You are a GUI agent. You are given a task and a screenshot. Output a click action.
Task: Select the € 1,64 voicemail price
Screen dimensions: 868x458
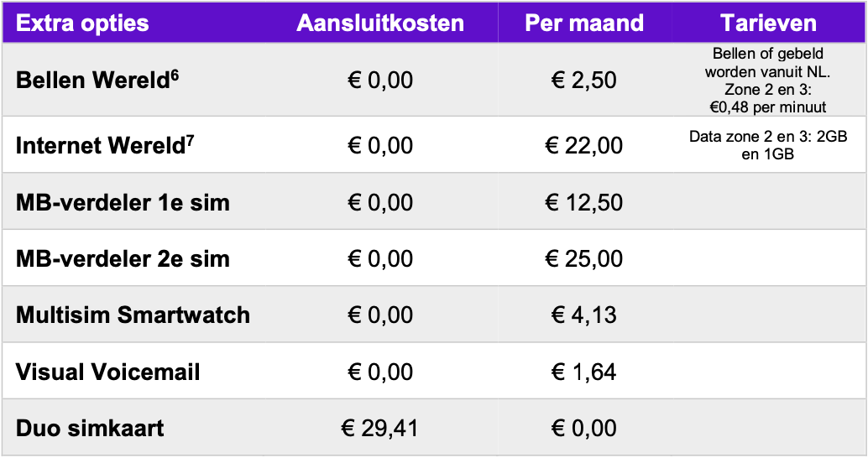[584, 372]
